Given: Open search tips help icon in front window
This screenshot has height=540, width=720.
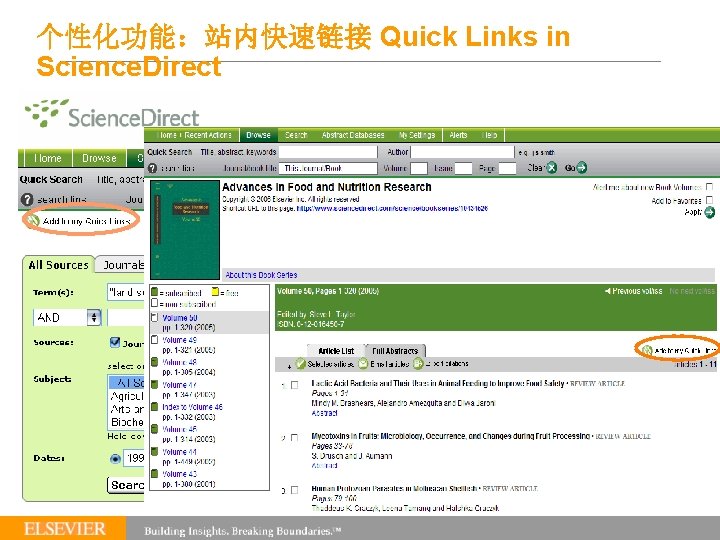Looking at the screenshot, I should click(x=152, y=169).
